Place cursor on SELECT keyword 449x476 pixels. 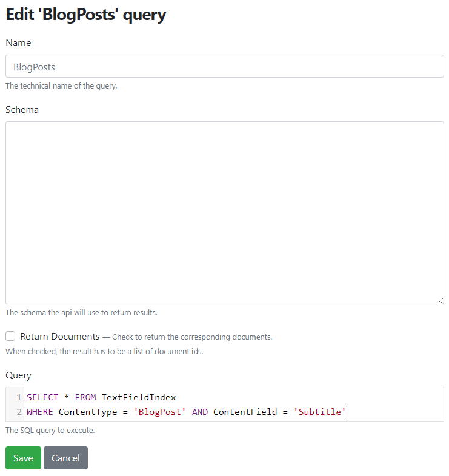(x=42, y=397)
